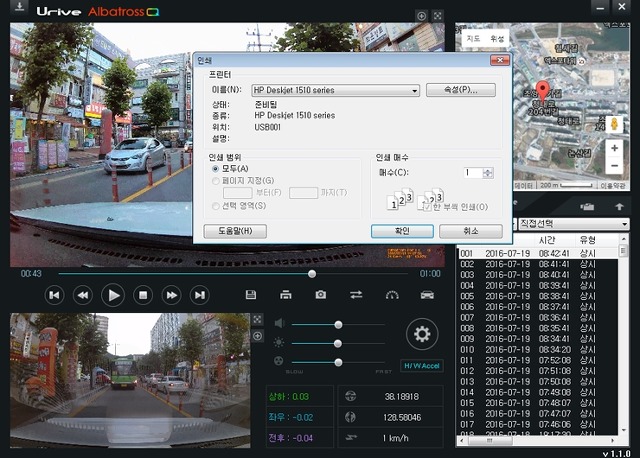Skip to the next file in playback controls
The image size is (640, 458).
[x=200, y=295]
